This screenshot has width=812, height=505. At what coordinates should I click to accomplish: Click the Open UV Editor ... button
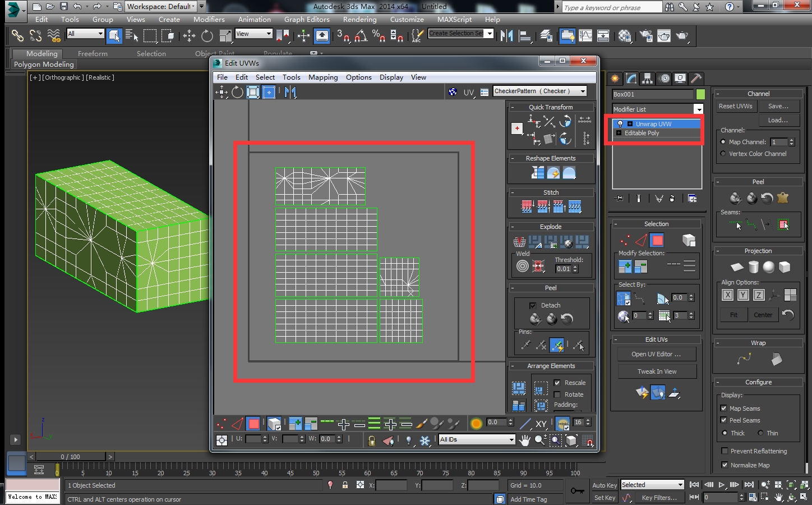click(656, 354)
